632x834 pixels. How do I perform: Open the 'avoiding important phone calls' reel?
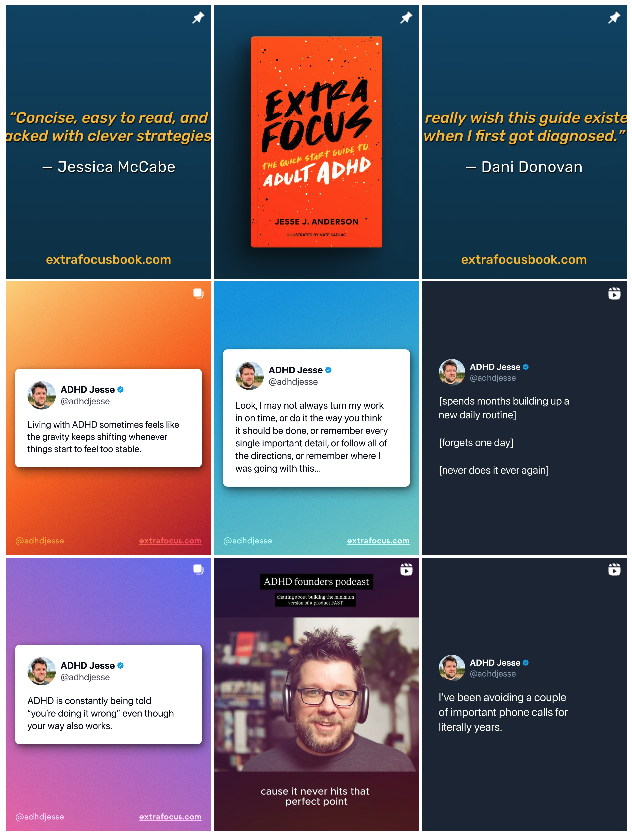click(524, 694)
